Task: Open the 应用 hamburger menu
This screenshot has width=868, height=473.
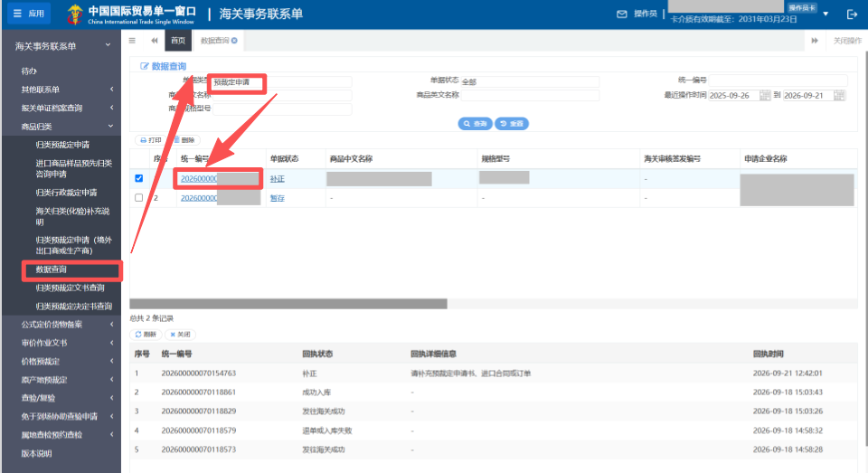Action: [x=29, y=14]
